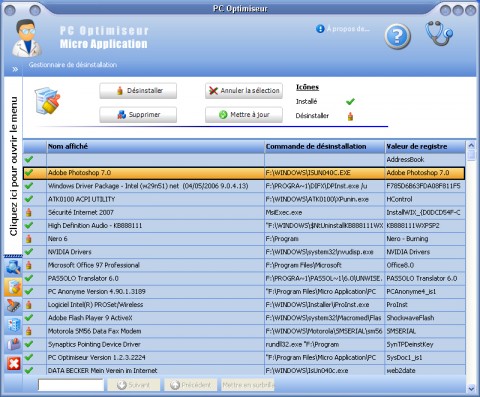
Task: Select Motorola SM56 Data Fax Modem row
Action: pyautogui.click(x=244, y=331)
